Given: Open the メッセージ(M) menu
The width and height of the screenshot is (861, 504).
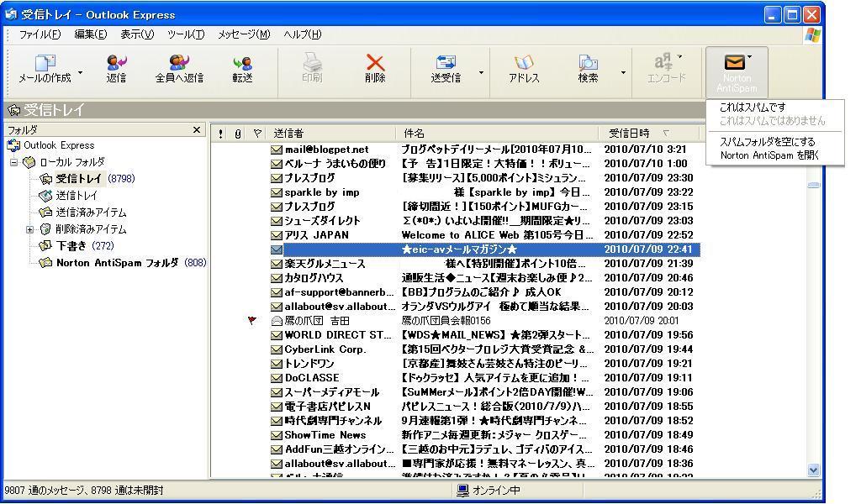Looking at the screenshot, I should [244, 34].
